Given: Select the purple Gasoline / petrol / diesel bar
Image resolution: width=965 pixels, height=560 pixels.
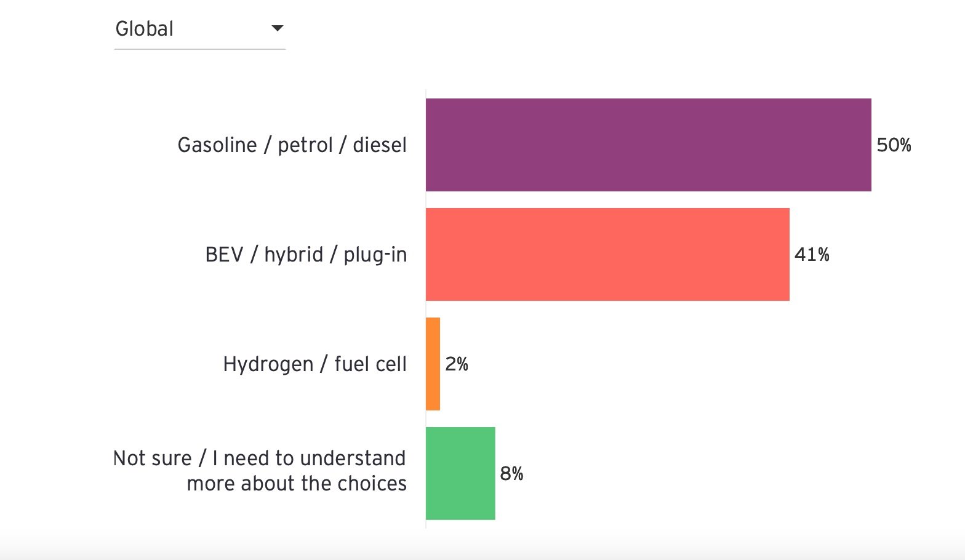Looking at the screenshot, I should (x=649, y=145).
